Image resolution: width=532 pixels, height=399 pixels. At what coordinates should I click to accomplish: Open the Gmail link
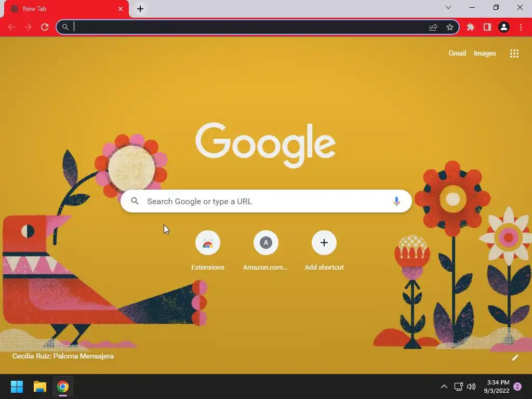pos(457,54)
